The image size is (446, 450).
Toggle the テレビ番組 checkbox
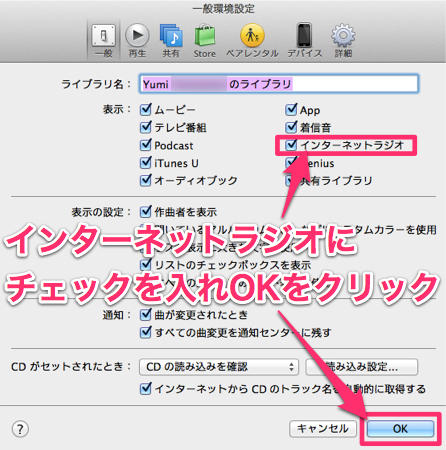click(x=146, y=127)
